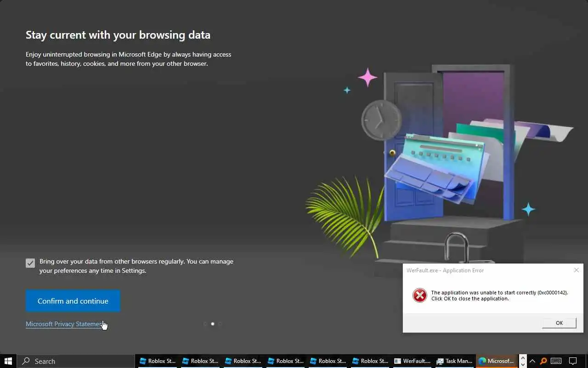Expand the hidden system tray icons
The width and height of the screenshot is (588, 368).
tap(532, 361)
